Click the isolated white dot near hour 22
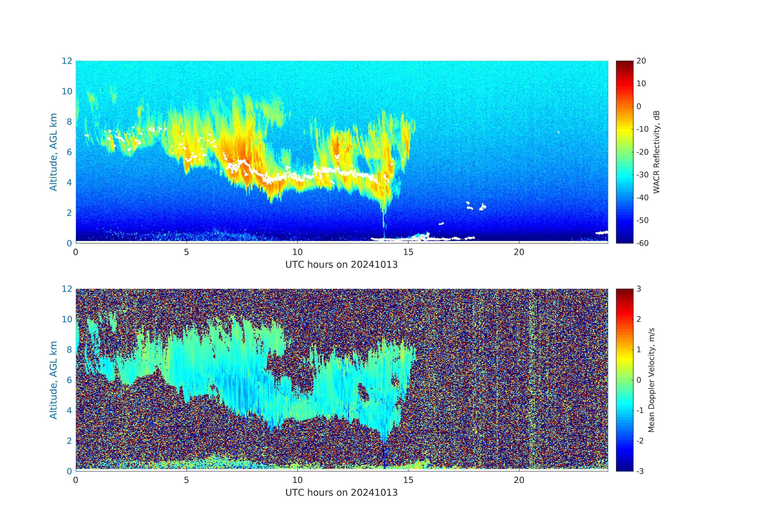 coord(559,132)
